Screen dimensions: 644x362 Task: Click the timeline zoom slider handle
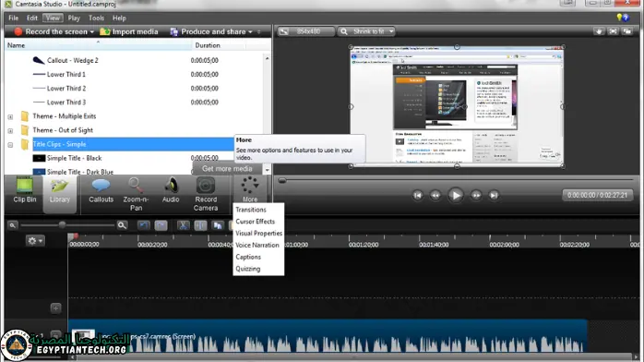coord(62,224)
